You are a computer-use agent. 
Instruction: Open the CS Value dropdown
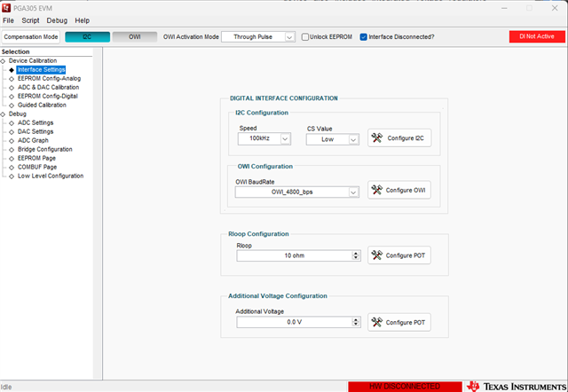[x=332, y=139]
